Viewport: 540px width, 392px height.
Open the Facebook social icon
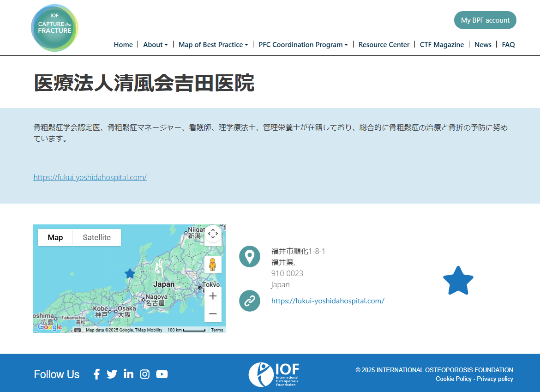96,374
